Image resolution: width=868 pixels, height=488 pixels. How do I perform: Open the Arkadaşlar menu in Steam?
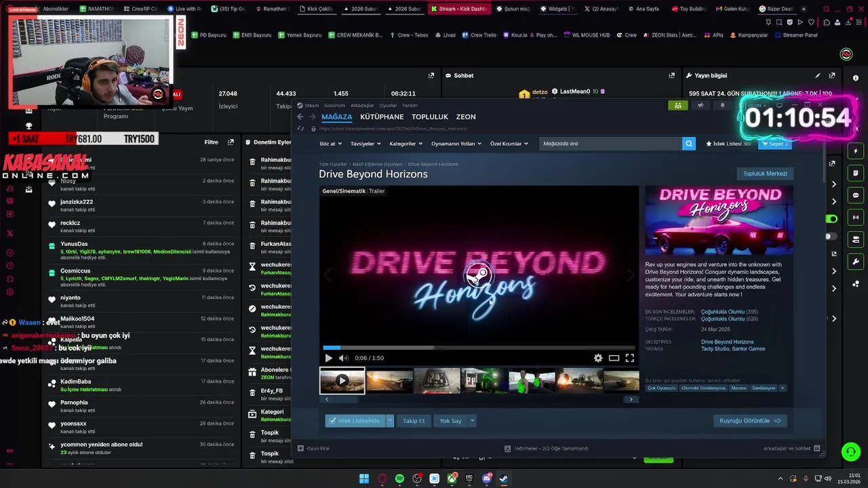362,105
